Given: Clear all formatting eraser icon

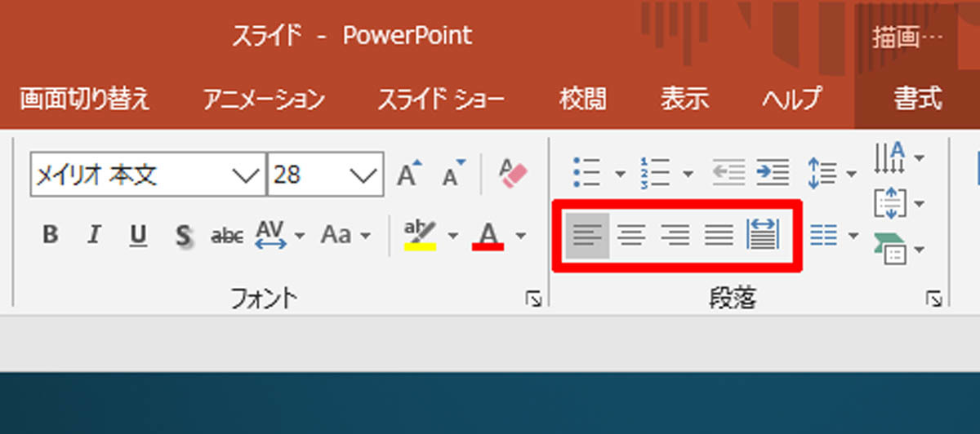Looking at the screenshot, I should point(514,173).
